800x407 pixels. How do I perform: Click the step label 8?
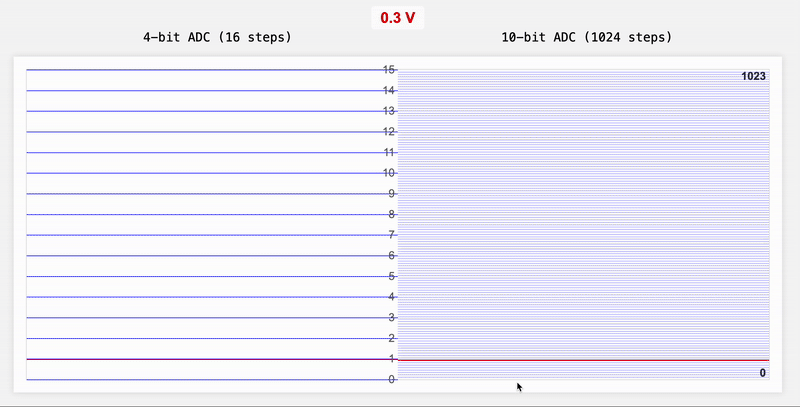point(392,214)
